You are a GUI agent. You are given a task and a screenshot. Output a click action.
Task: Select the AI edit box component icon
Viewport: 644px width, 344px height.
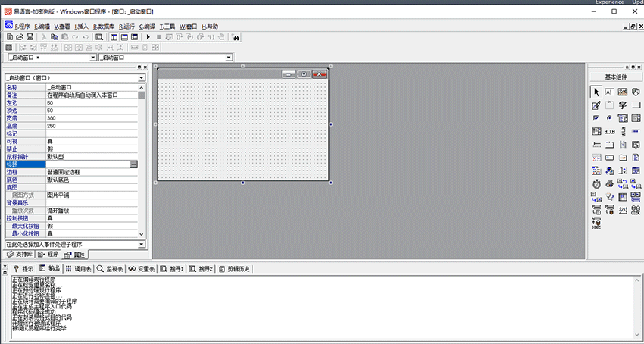pyautogui.click(x=609, y=92)
